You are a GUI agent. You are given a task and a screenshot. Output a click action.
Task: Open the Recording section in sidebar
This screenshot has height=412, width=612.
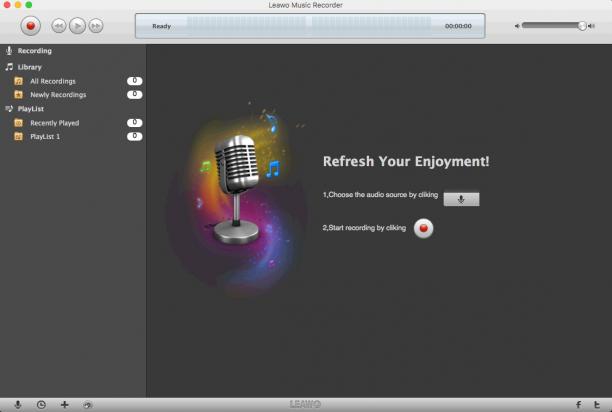tap(34, 51)
